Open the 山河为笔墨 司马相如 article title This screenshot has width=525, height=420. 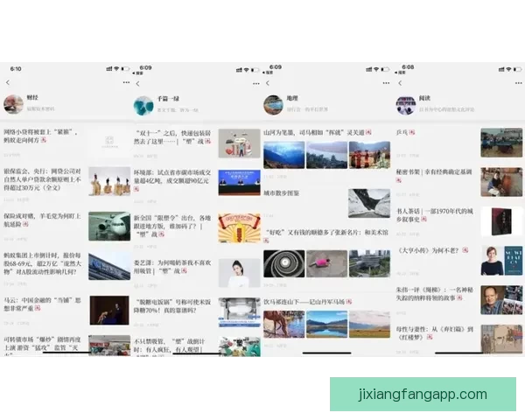click(x=317, y=133)
